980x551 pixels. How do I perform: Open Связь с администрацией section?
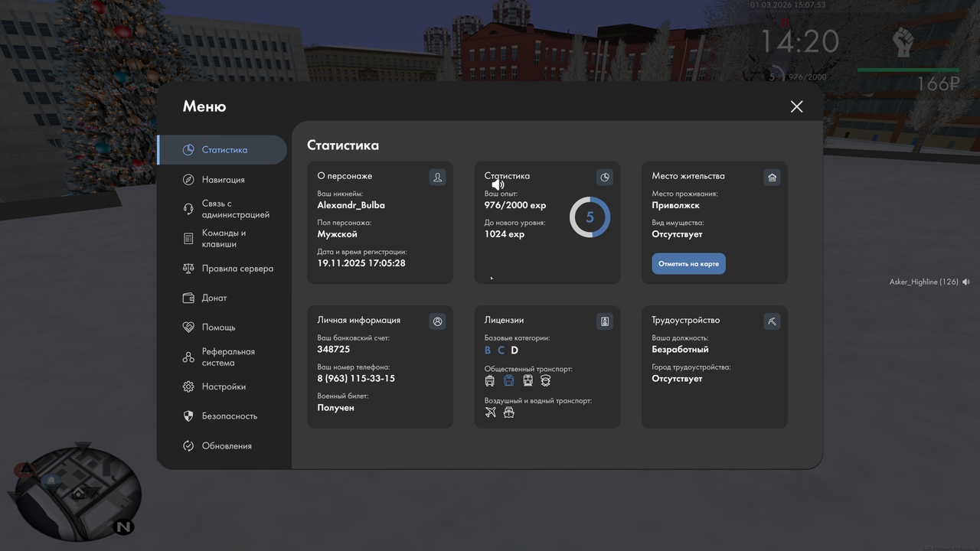[x=223, y=209]
